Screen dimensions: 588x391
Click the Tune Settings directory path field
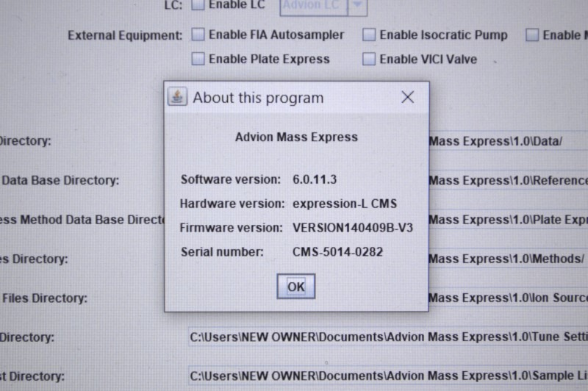point(388,337)
